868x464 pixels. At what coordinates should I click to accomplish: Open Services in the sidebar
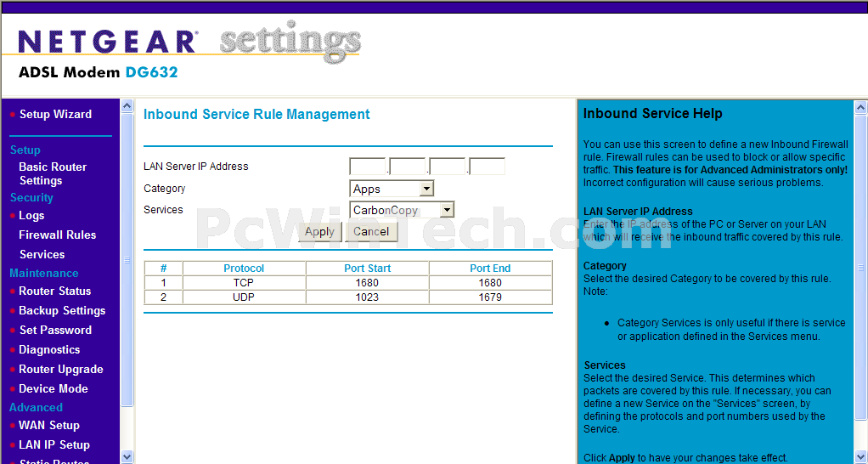point(42,254)
